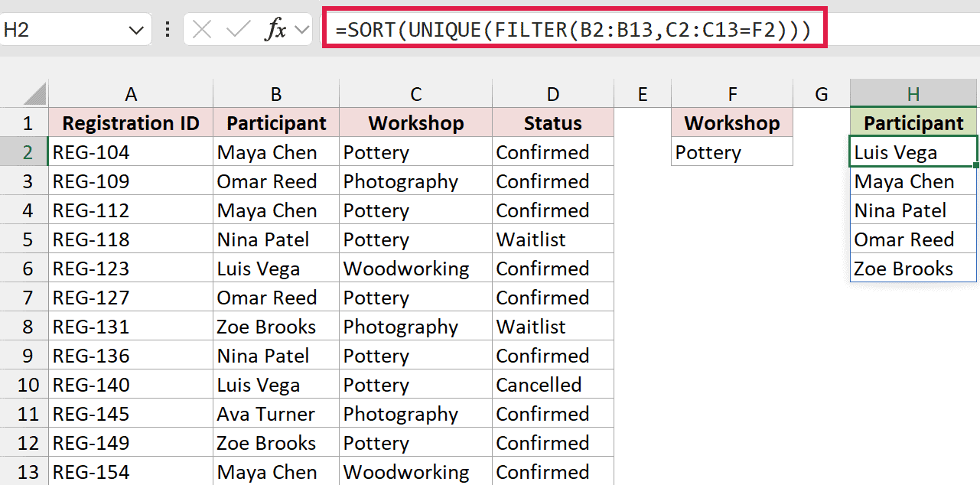Viewport: 980px width, 485px height.
Task: Click the Workshop header in column F
Action: pos(732,123)
